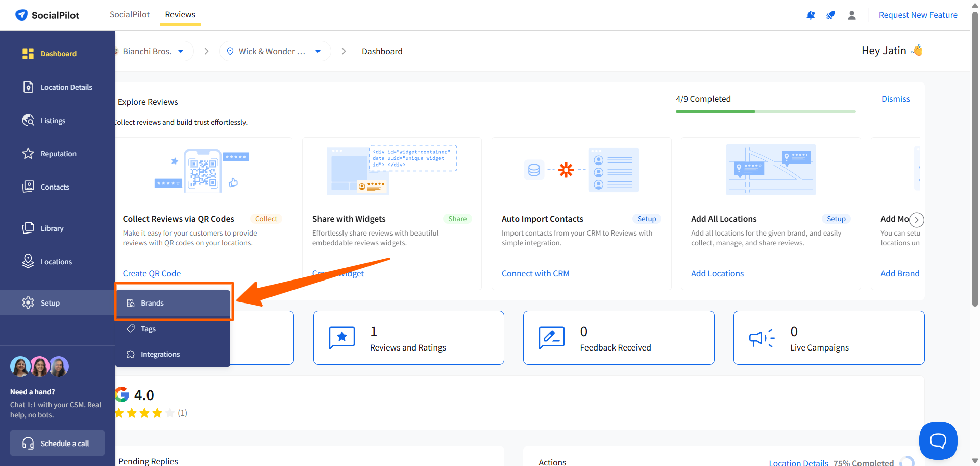Viewport: 980px width, 466px height.
Task: Click the Add Locations link
Action: pos(717,273)
